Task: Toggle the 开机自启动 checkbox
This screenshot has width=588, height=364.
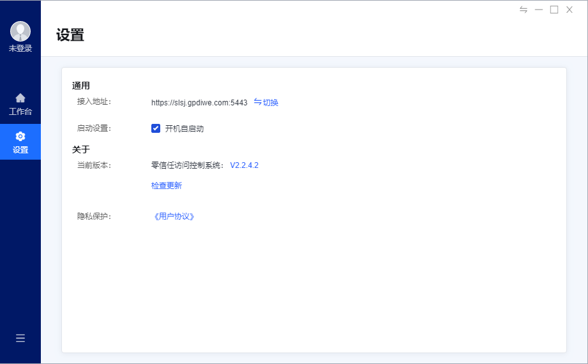Action: 156,128
